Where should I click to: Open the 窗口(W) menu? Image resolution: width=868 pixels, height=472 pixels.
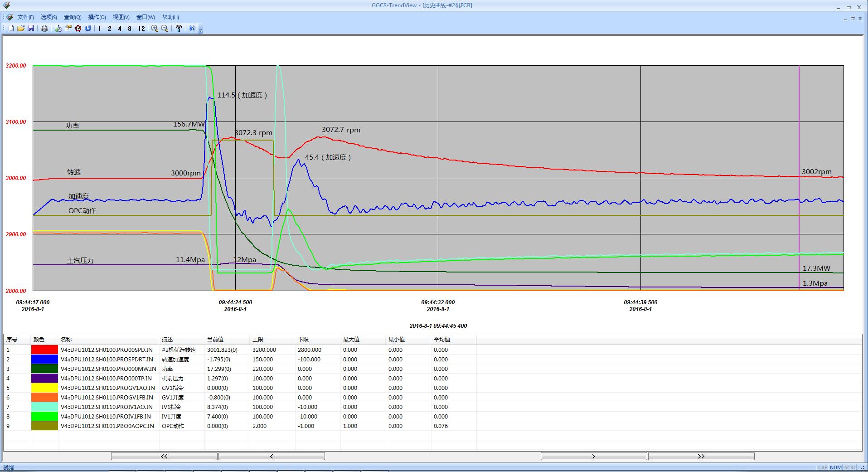point(145,17)
